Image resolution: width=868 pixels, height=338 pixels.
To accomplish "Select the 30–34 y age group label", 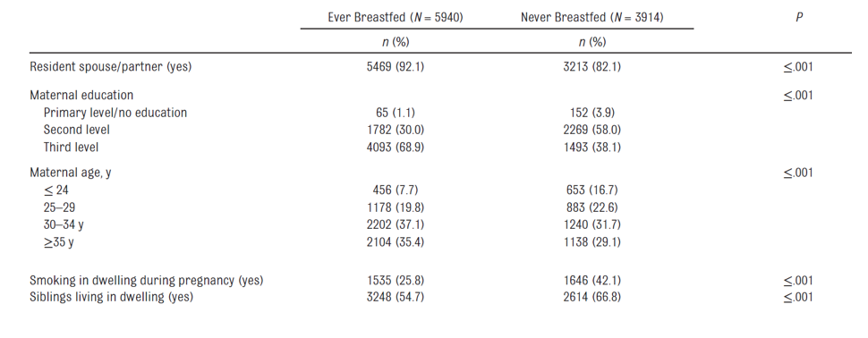I will point(64,224).
